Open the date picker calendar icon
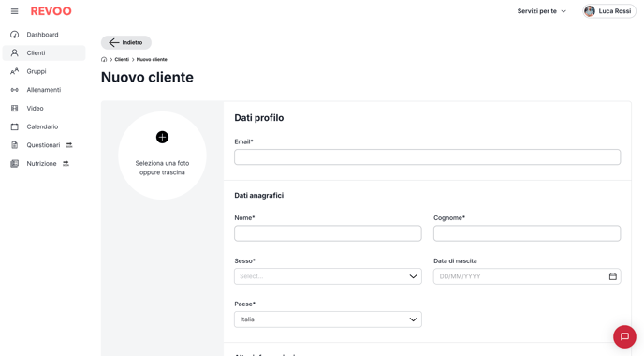 (x=613, y=276)
